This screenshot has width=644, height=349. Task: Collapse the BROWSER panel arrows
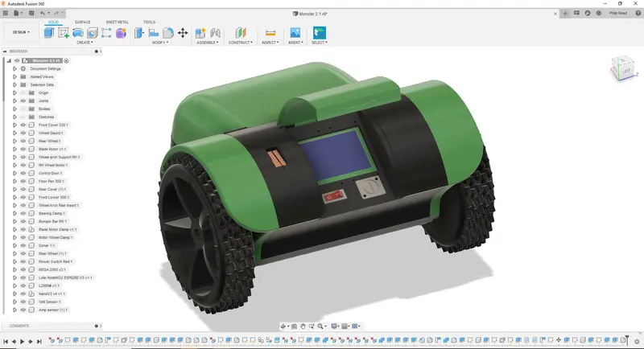click(x=5, y=51)
